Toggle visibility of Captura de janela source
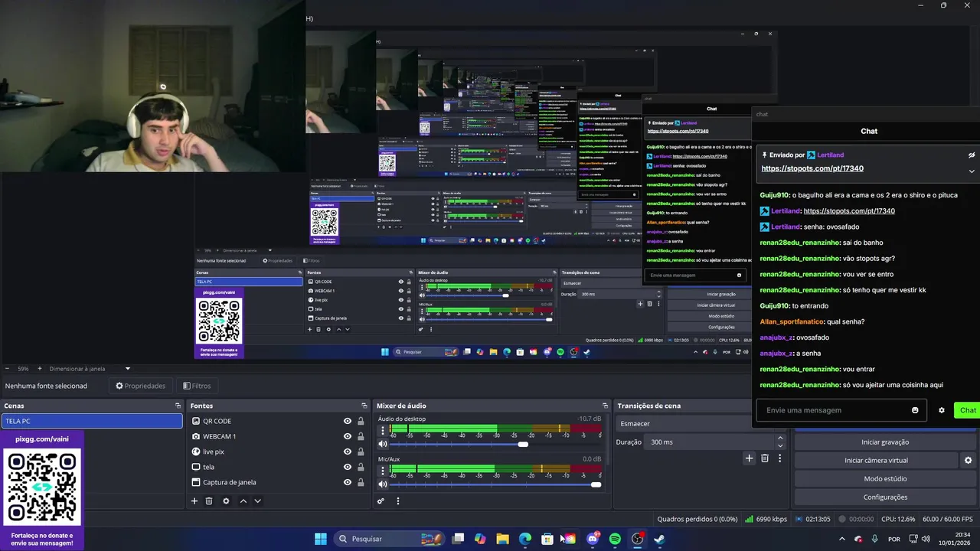Viewport: 980px width, 551px height. pyautogui.click(x=348, y=482)
